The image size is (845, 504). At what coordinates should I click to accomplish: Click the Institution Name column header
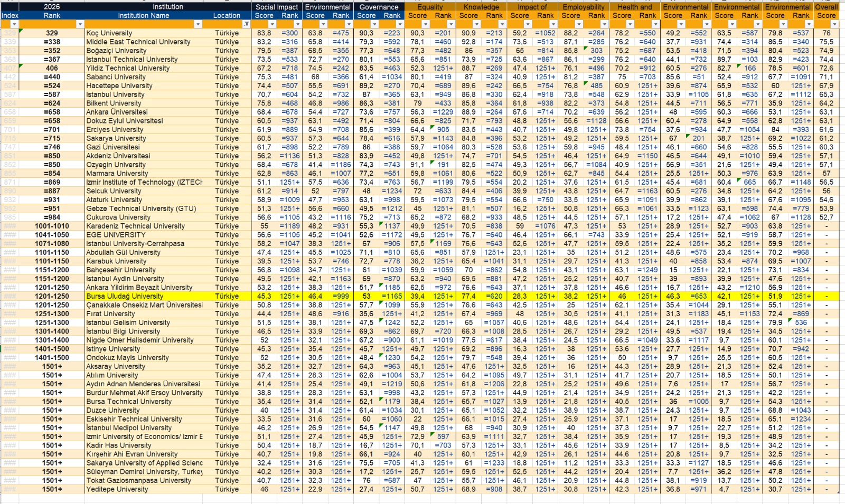pyautogui.click(x=144, y=16)
